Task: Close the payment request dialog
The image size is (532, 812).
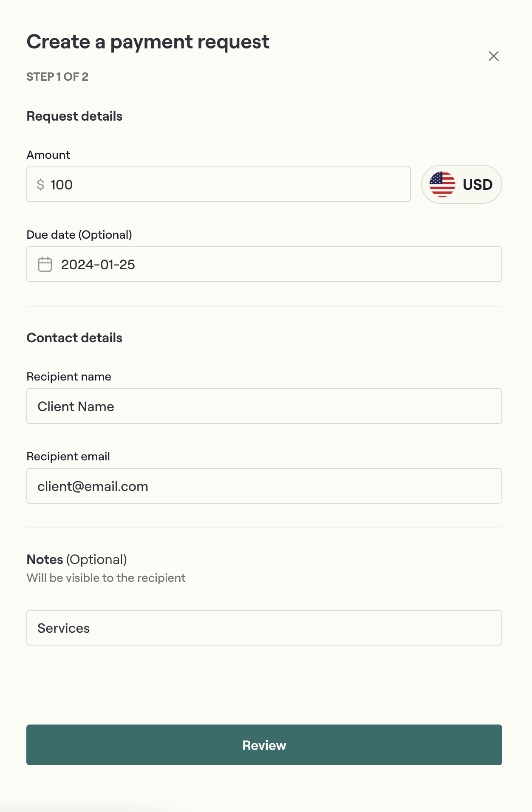Action: click(493, 56)
